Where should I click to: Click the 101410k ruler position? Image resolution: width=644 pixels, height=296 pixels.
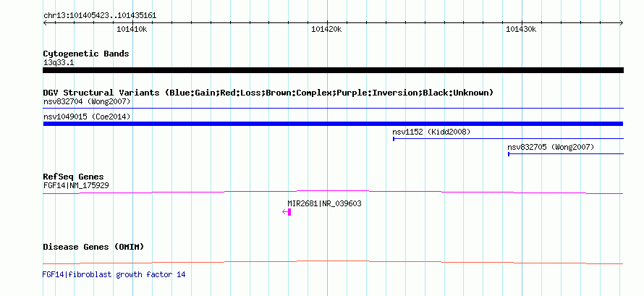[132, 30]
